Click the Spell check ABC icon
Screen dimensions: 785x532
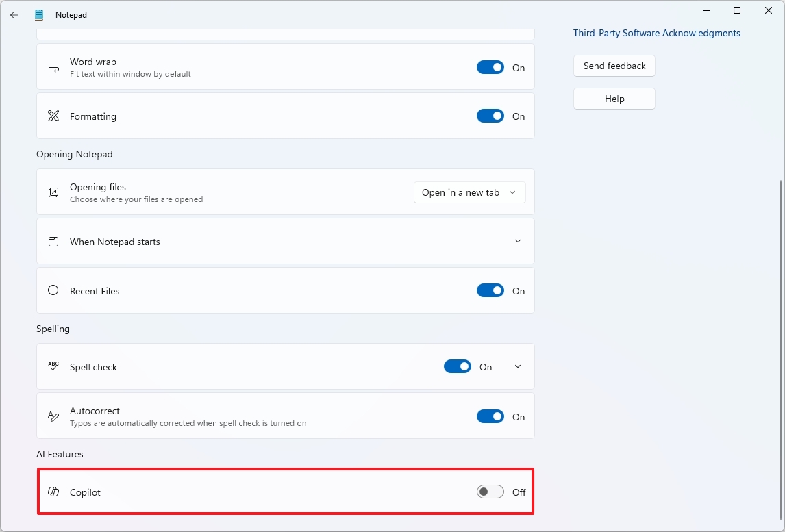[x=53, y=366]
